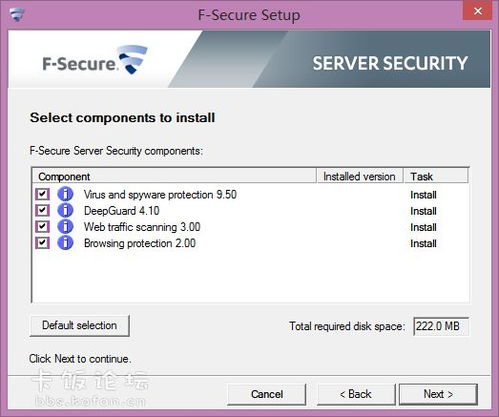Screen dimensions: 499x417
Task: Click info icon for Virus and spyware protection
Action: point(65,194)
